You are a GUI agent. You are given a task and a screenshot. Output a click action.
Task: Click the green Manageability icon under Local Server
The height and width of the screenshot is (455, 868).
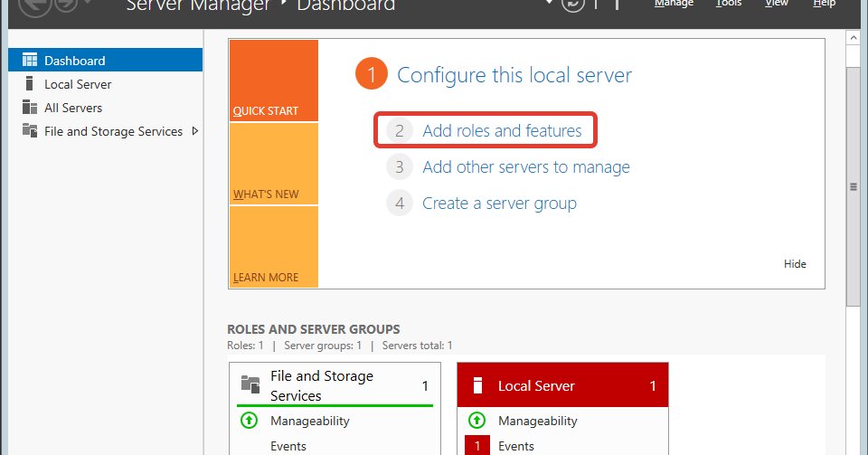coord(476,421)
